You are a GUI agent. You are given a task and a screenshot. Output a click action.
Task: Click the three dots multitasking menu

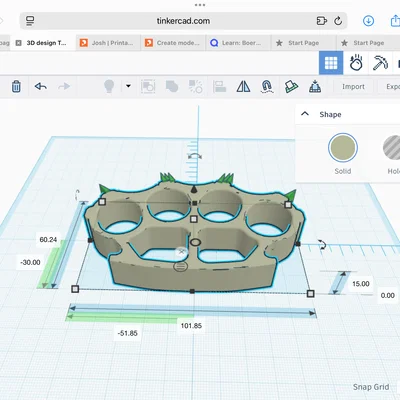coord(200,5)
